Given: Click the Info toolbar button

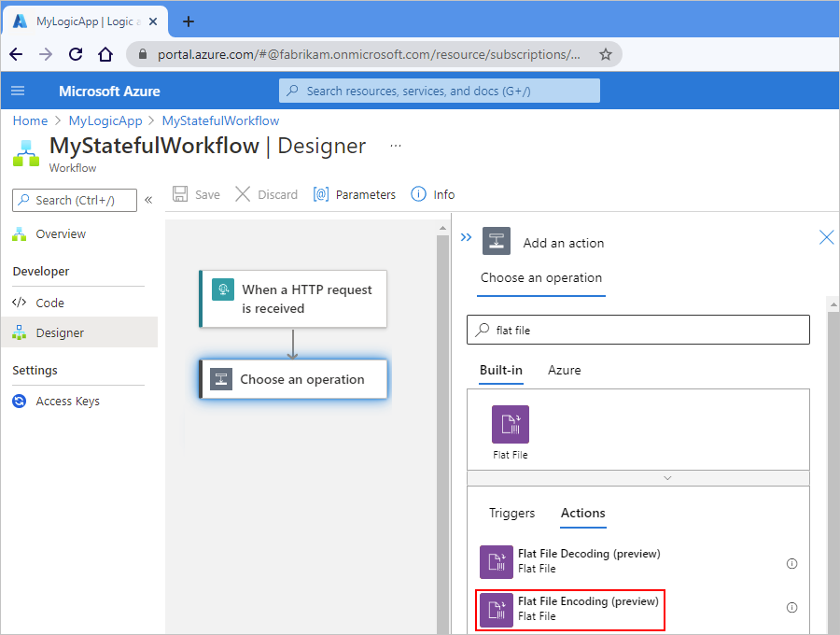Looking at the screenshot, I should click(433, 194).
